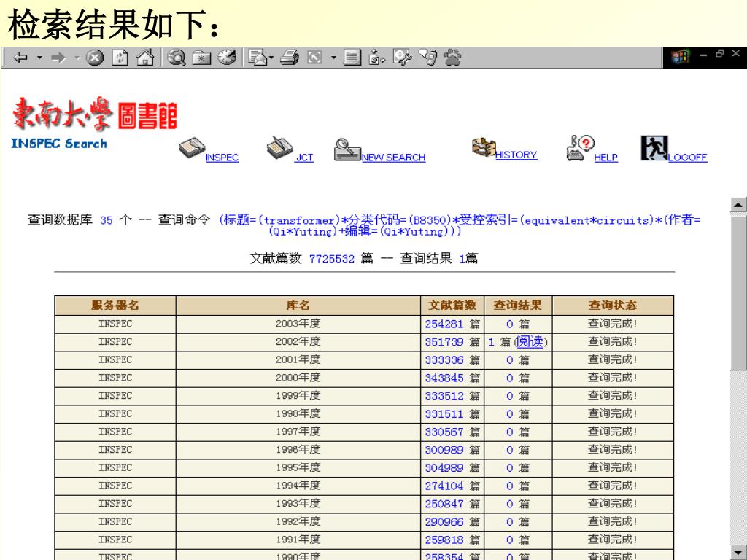This screenshot has height=560, width=747.
Task: Click the question mark icon beside HELP
Action: click(x=581, y=147)
